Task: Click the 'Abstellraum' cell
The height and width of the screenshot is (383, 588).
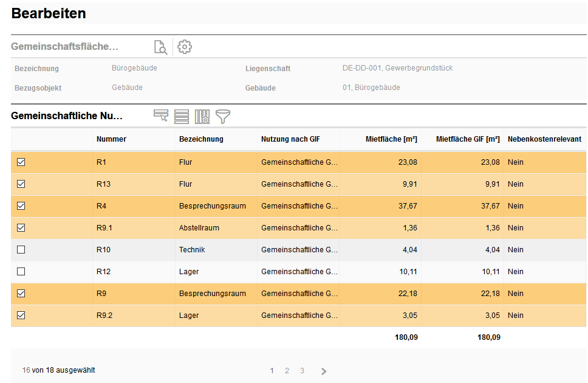Action: tap(199, 227)
